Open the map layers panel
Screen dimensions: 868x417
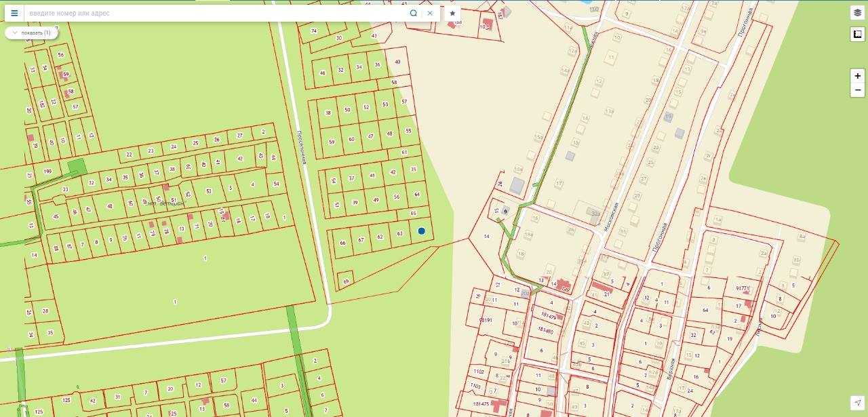[857, 13]
